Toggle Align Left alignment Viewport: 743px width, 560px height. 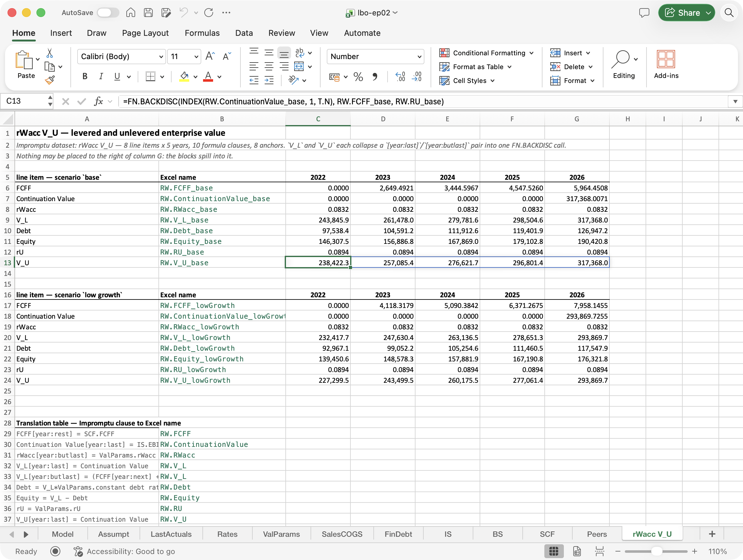coord(254,67)
